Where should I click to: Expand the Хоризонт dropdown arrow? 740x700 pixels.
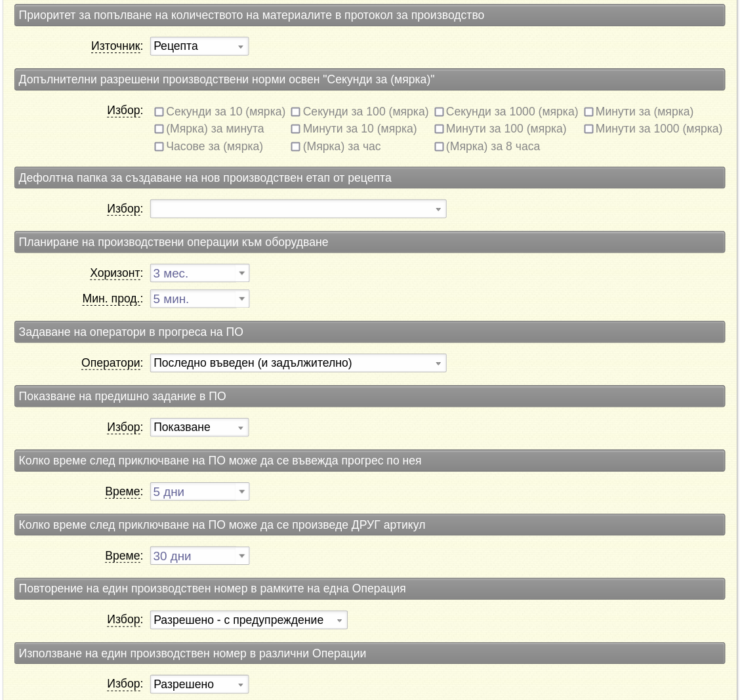pos(242,274)
